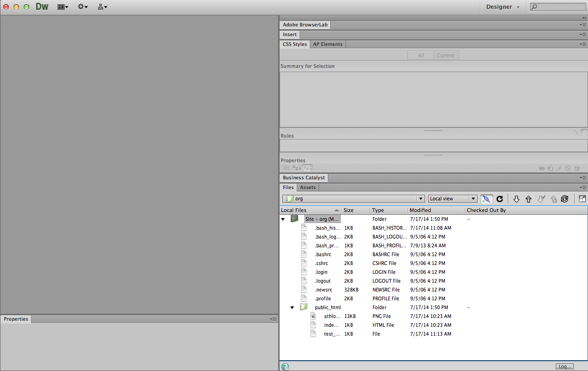Select the .bashrc file in the list
Viewport: 588px width, 371px height.
tap(323, 254)
